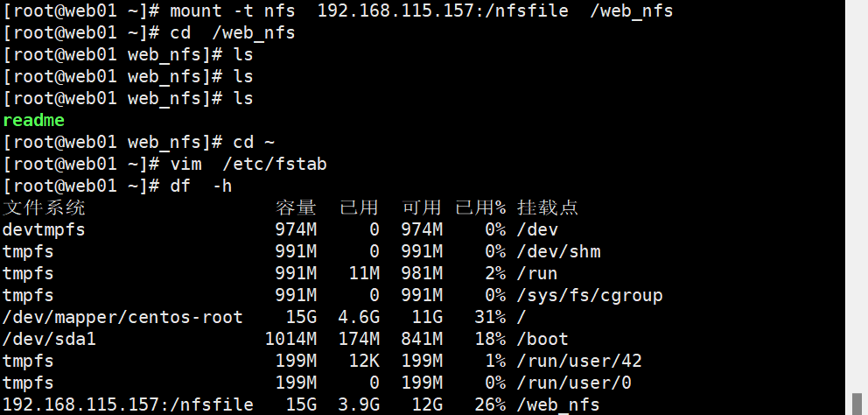Click the df -h command text
Screen dimensions: 868x415
point(201,186)
